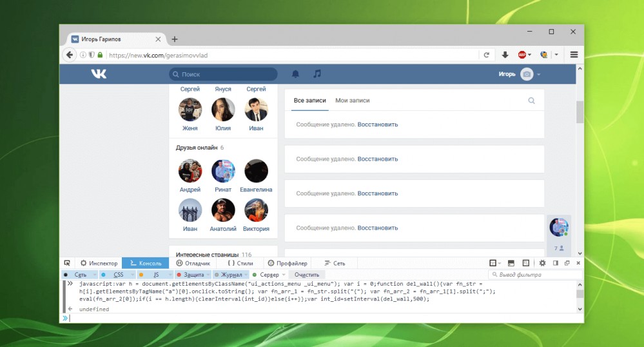
Task: Activate the devtools element picker icon
Action: [x=67, y=263]
